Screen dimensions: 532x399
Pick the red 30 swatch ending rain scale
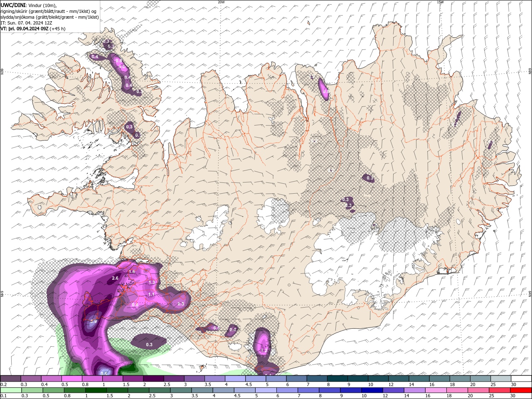[x=521, y=390]
